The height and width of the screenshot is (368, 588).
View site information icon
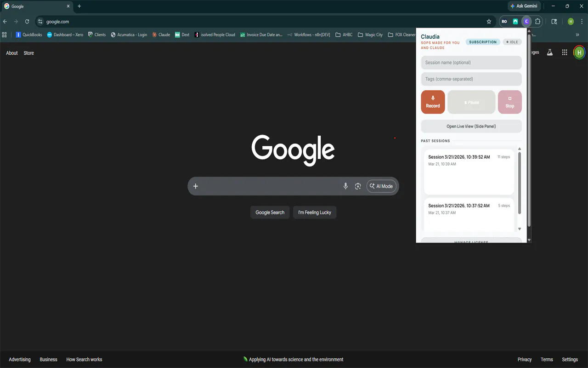click(40, 22)
